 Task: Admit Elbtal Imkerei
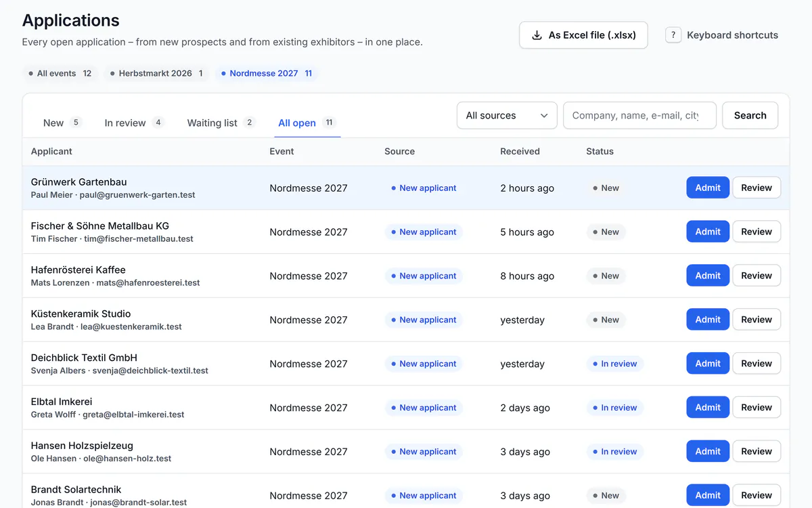708,408
